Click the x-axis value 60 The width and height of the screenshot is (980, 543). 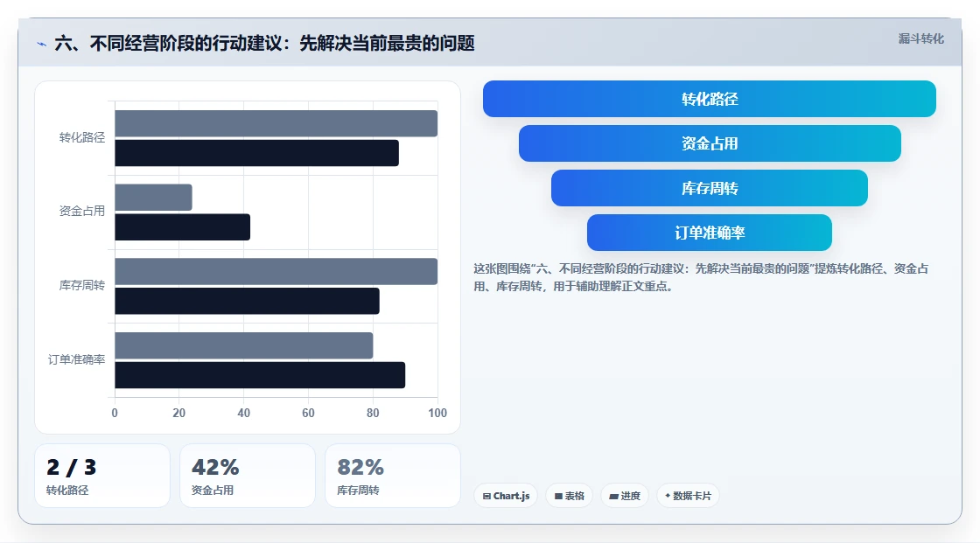point(308,413)
